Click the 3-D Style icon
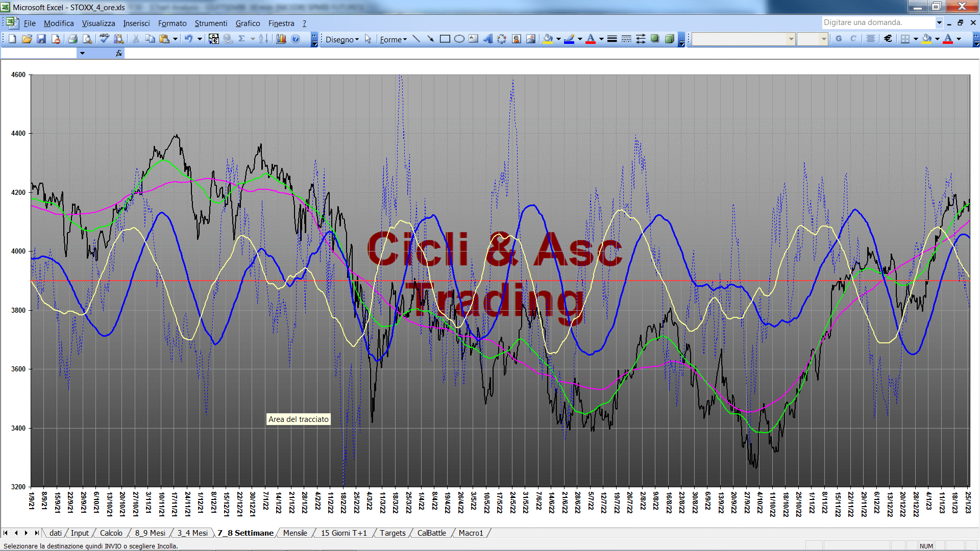This screenshot has width=980, height=551. (670, 39)
